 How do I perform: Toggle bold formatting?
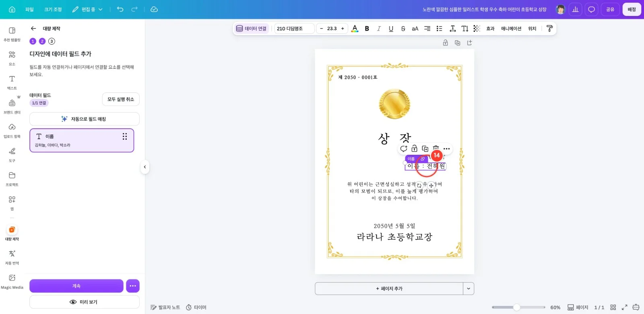coord(367,29)
